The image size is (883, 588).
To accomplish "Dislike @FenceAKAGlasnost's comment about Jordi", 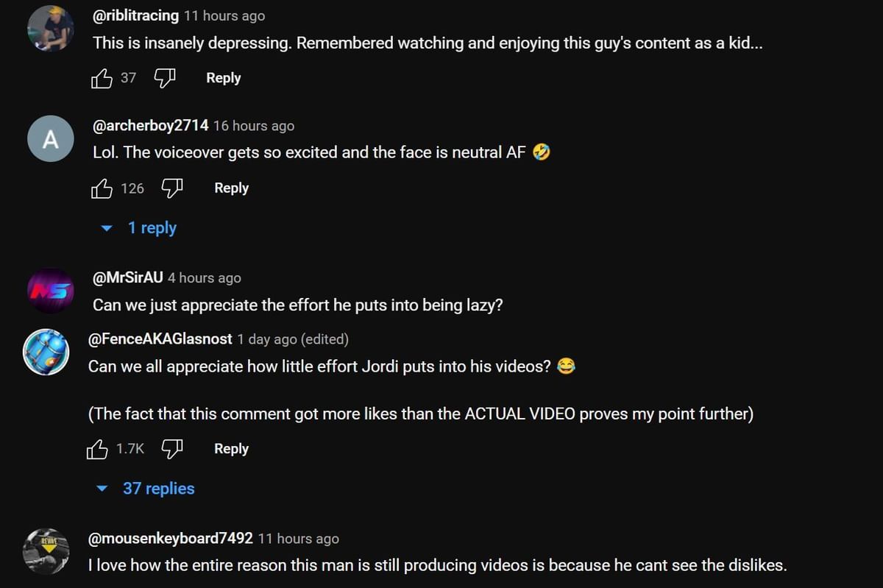I will pyautogui.click(x=171, y=449).
